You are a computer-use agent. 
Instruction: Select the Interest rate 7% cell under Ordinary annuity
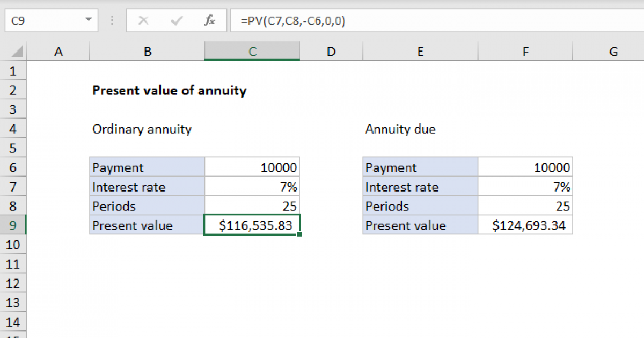[252, 187]
